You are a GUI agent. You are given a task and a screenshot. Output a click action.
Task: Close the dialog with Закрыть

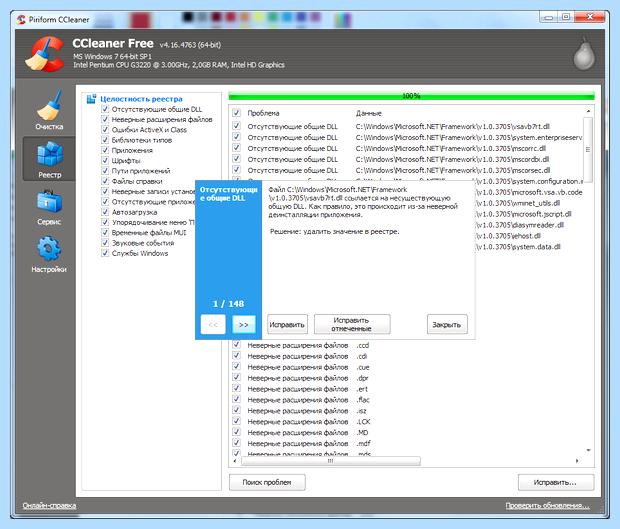coord(447,325)
